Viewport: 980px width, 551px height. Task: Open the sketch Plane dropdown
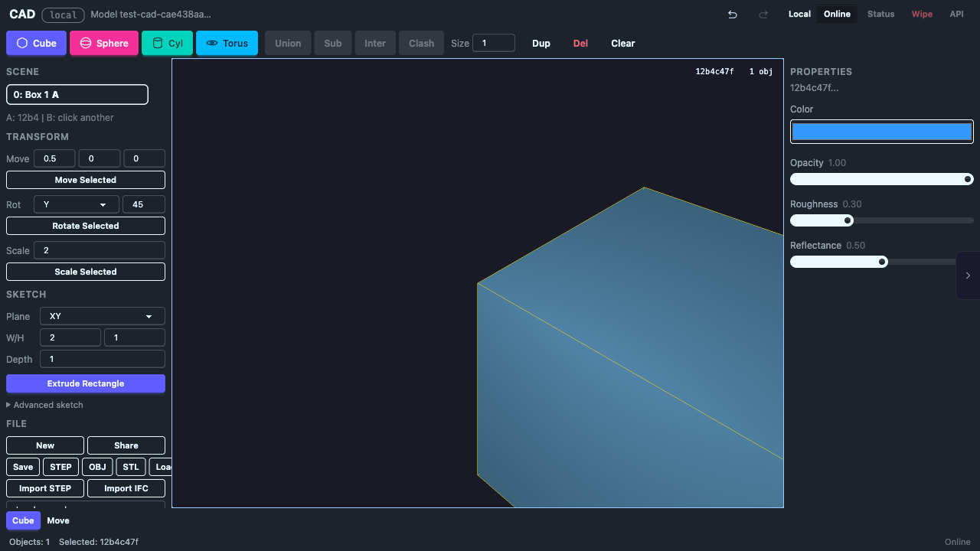point(102,316)
